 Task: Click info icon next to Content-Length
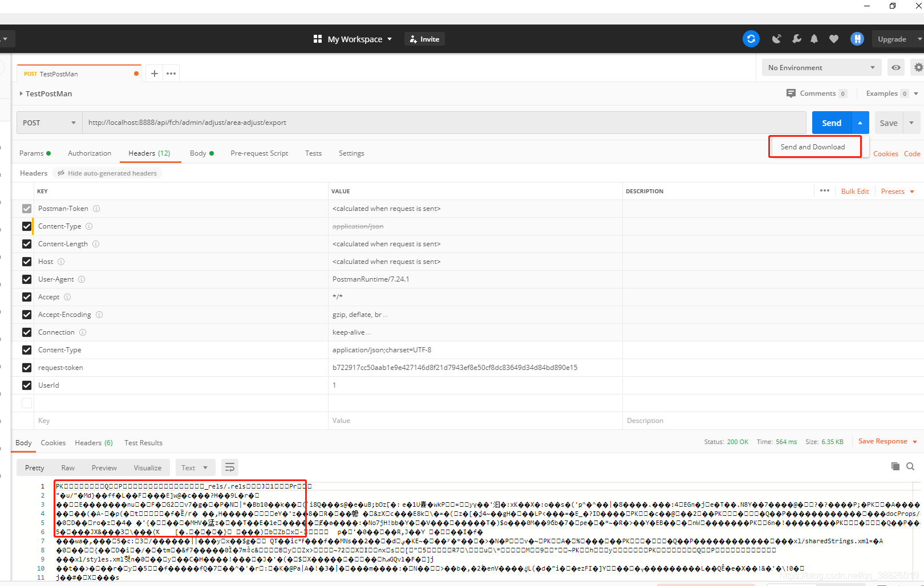click(x=96, y=244)
